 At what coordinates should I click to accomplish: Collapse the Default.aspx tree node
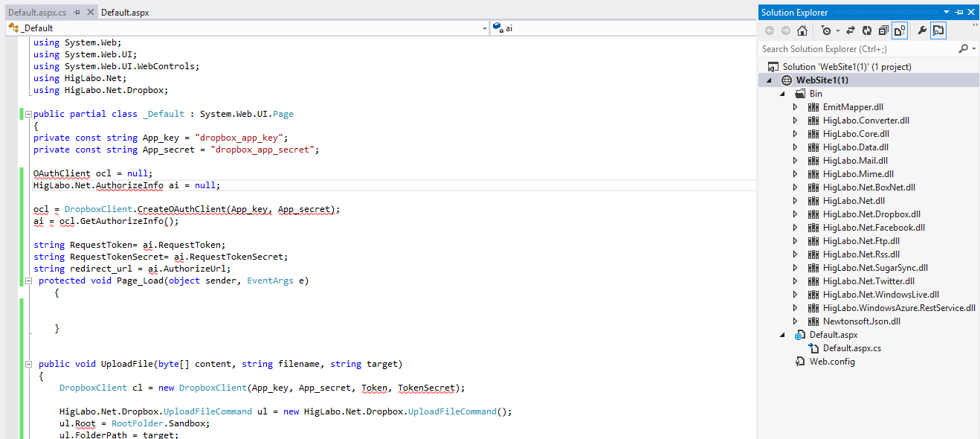(782, 335)
